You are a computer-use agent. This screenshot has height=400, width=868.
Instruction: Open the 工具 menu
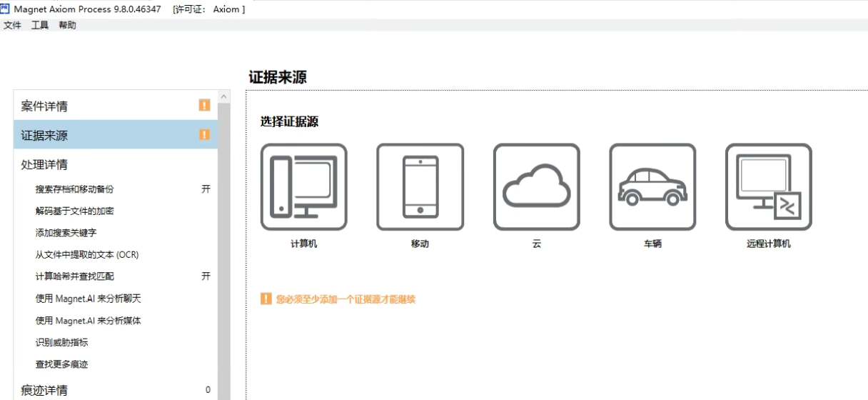[40, 25]
